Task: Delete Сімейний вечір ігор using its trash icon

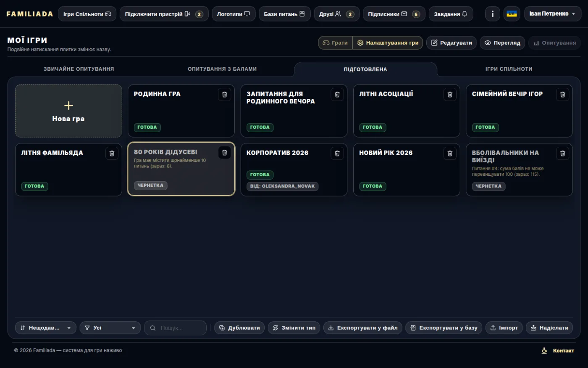Action: tap(563, 95)
